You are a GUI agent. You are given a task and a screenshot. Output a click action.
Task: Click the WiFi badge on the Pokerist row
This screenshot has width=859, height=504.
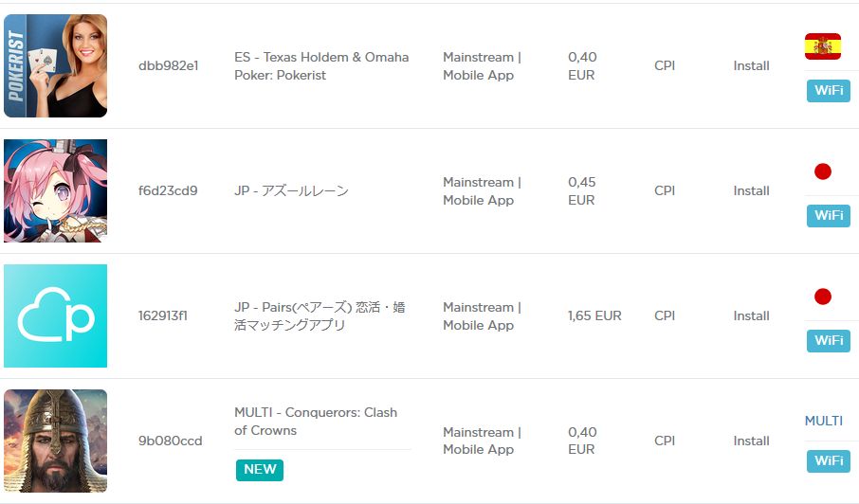[829, 90]
